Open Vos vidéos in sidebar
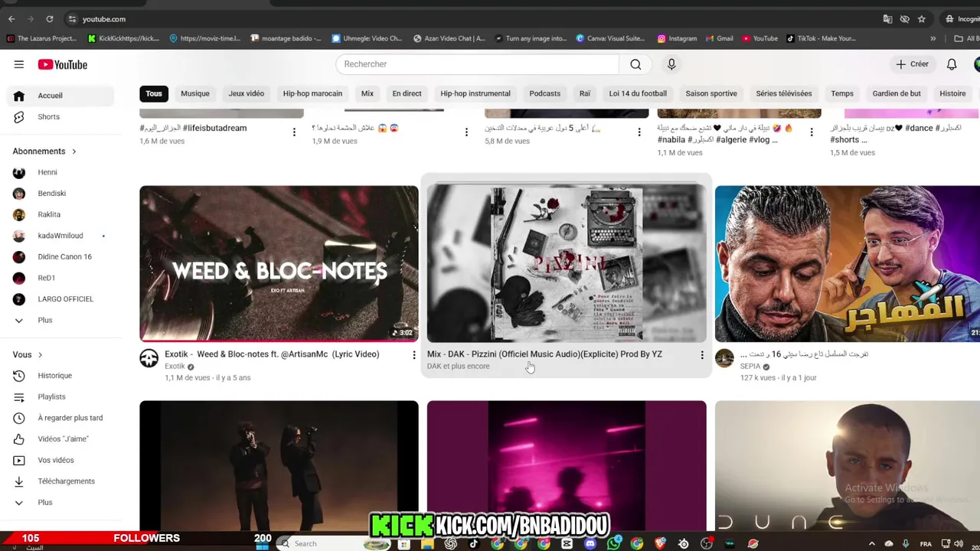The width and height of the screenshot is (980, 551). 60,460
